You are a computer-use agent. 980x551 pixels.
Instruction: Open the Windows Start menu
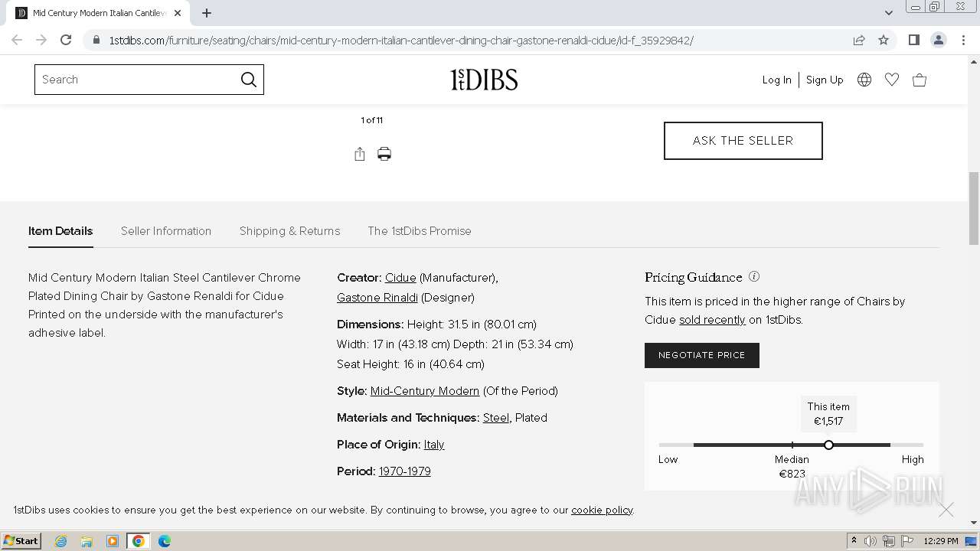pyautogui.click(x=21, y=541)
